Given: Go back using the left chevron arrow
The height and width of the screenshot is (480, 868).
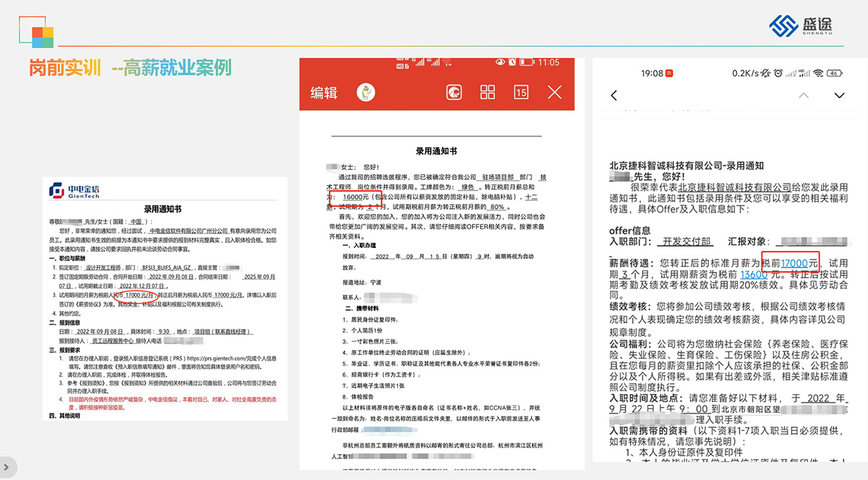Looking at the screenshot, I should tap(614, 95).
